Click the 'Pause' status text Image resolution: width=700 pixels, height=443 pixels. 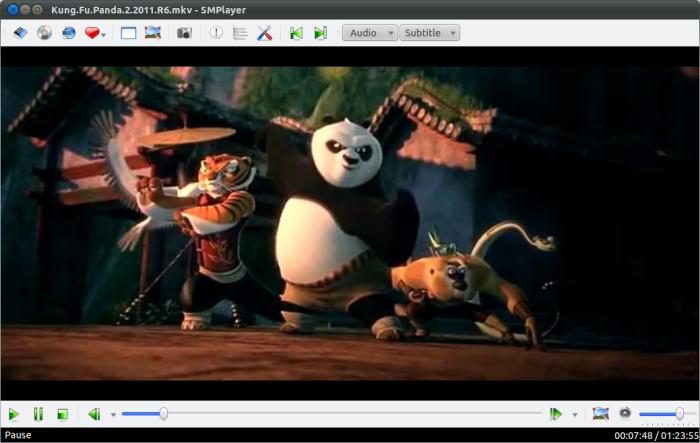(x=18, y=435)
